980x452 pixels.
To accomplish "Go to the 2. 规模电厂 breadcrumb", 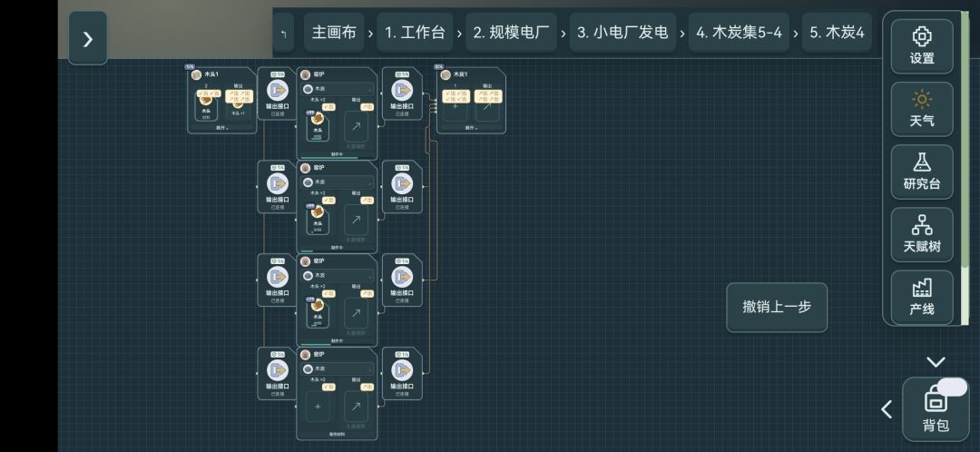I will pyautogui.click(x=511, y=33).
